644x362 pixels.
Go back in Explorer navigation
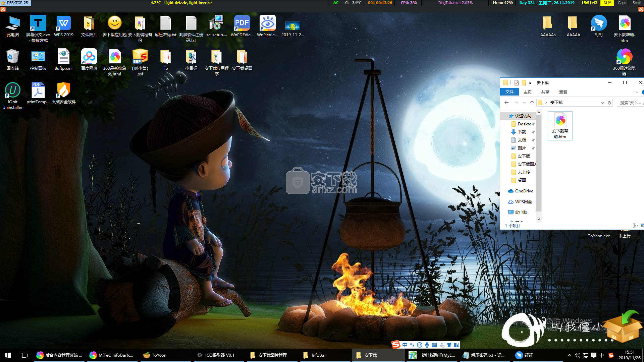[506, 103]
